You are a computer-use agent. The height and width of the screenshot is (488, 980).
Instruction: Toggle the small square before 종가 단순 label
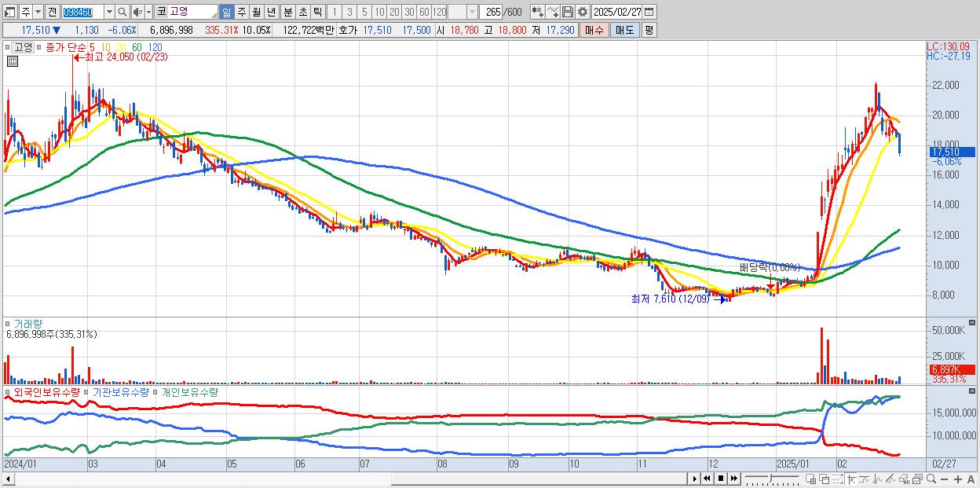click(x=38, y=47)
